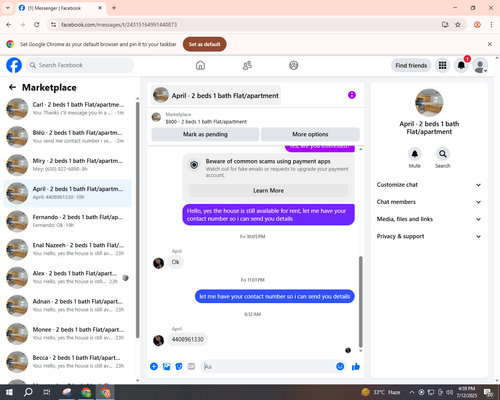Click Set as default browser button

205,44
